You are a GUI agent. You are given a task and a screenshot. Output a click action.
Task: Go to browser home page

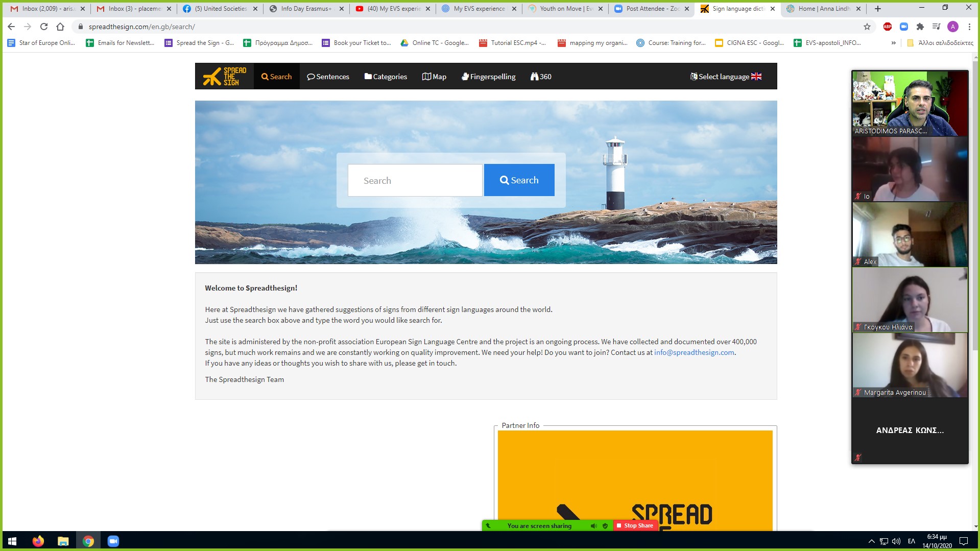60,27
